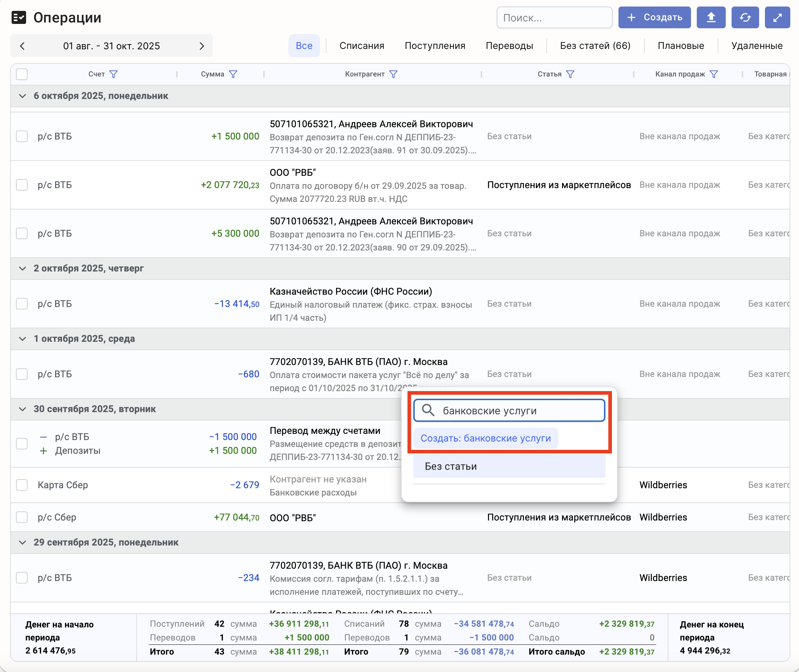Open the Сумма column filter icon
Screen dimensions: 799x672
(233, 74)
